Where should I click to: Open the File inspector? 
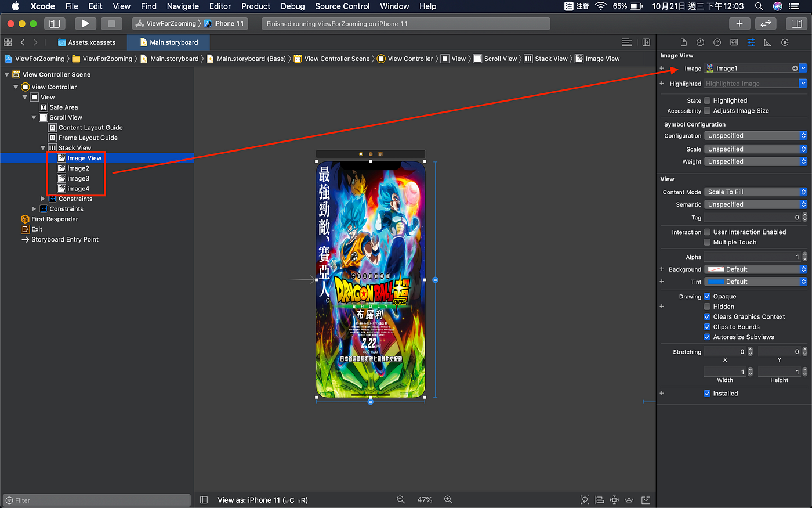[x=683, y=42]
